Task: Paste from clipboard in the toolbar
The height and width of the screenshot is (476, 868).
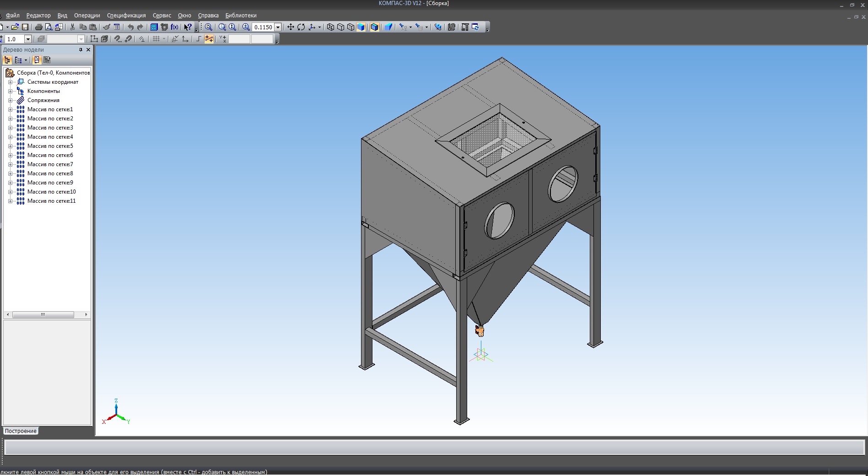Action: 93,27
